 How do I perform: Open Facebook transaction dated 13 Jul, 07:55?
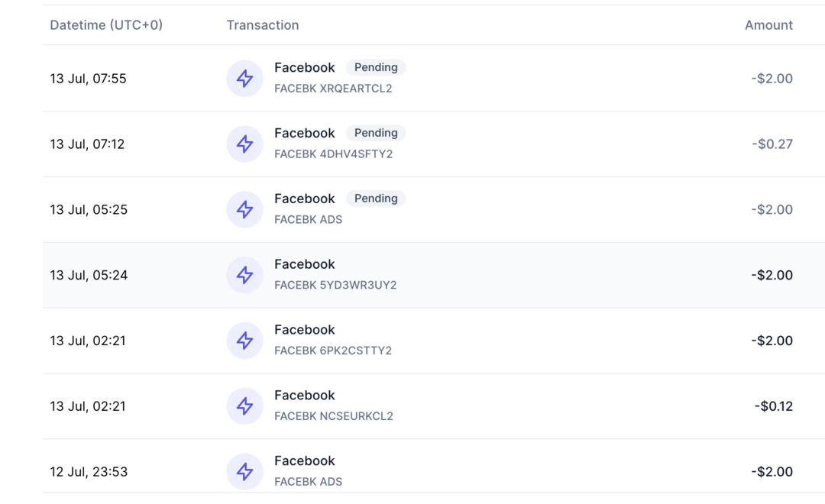pyautogui.click(x=304, y=68)
